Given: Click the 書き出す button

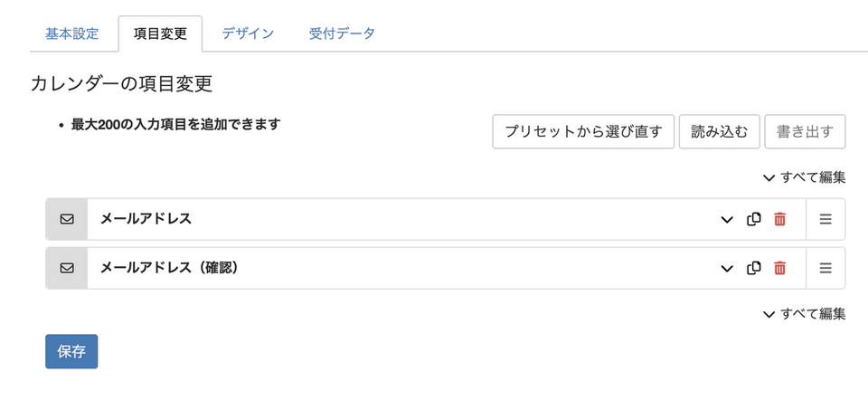Looking at the screenshot, I should [805, 131].
